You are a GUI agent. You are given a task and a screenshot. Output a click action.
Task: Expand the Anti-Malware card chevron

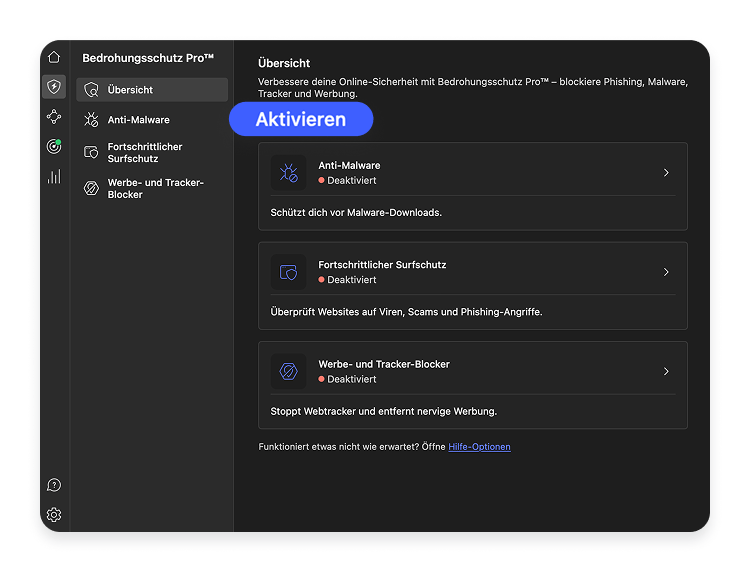tap(666, 173)
